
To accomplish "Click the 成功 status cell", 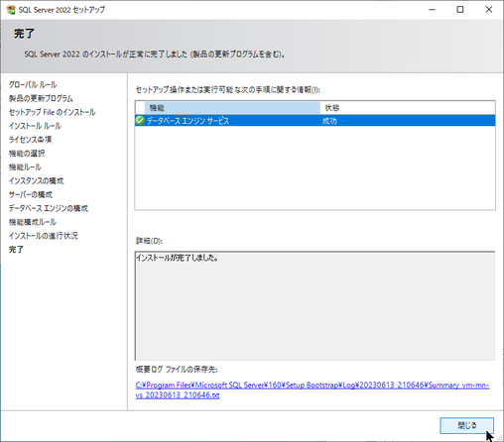I will 329,121.
